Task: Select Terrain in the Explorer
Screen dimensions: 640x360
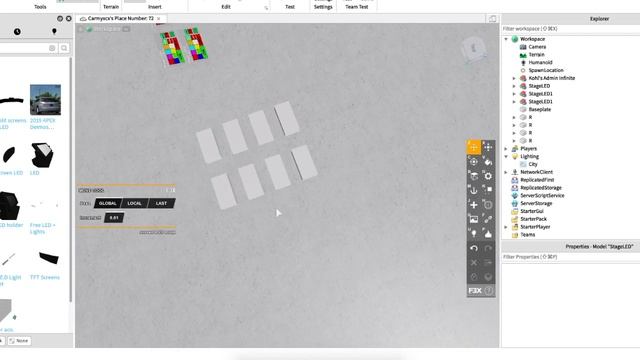Action: [536, 55]
